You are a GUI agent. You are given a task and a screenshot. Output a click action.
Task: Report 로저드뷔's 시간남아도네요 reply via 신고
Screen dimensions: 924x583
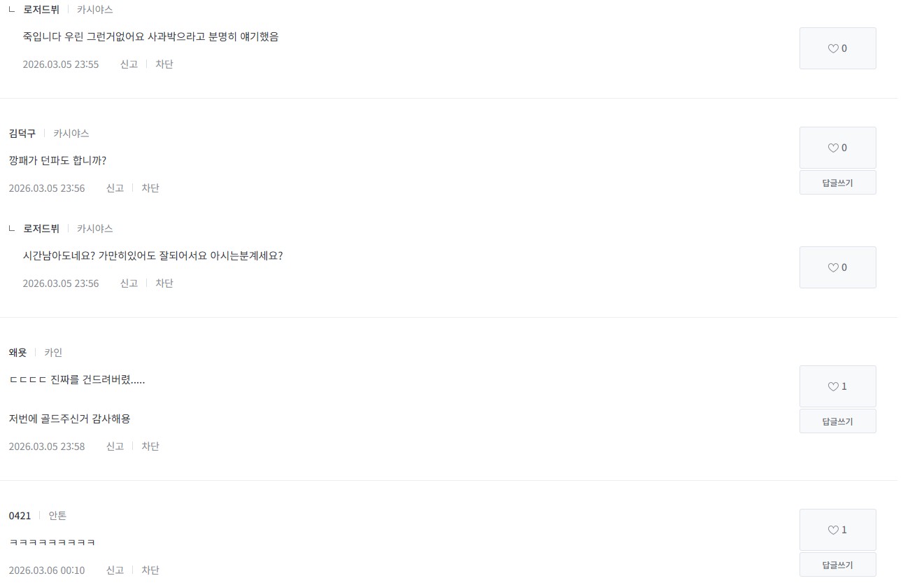[129, 283]
